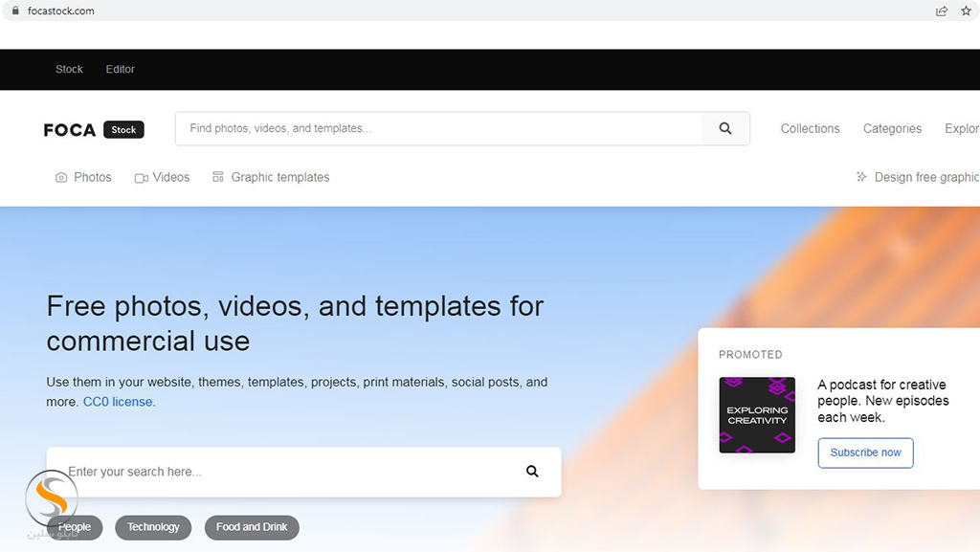Click the browser share page icon
This screenshot has height=552, width=980.
click(942, 11)
